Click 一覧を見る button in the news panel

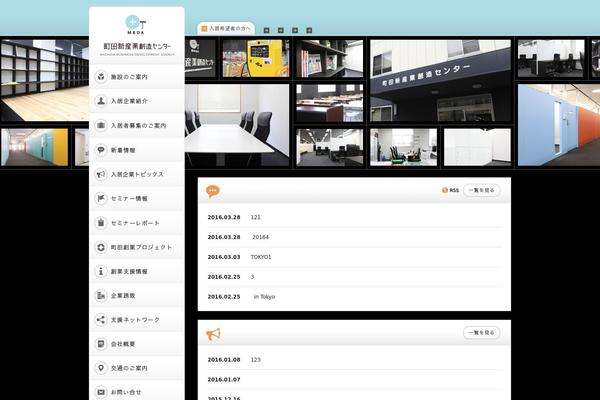pyautogui.click(x=481, y=190)
